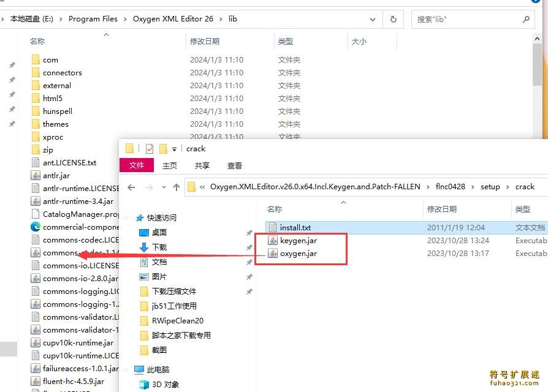Open the 文件 ribbon tab
548x392 pixels.
(136, 165)
